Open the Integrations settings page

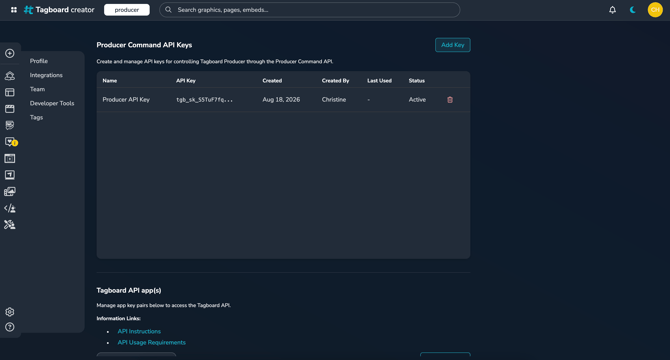[x=46, y=75]
